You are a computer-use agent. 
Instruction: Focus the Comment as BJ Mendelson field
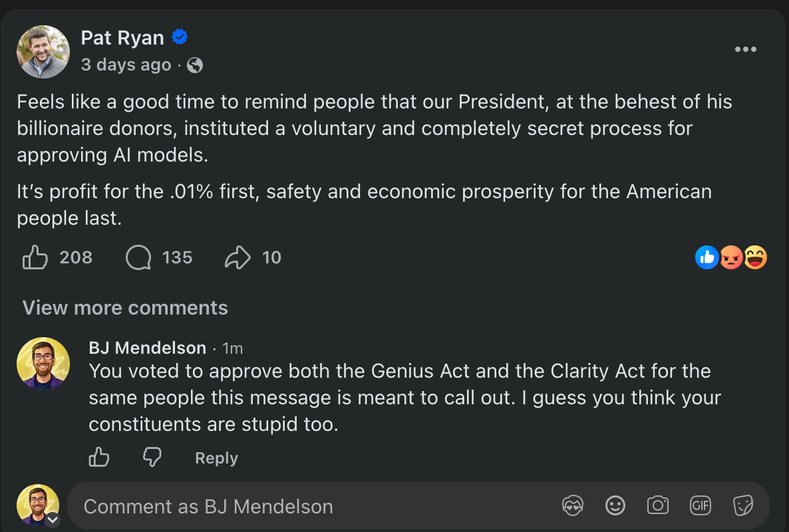coord(312,506)
